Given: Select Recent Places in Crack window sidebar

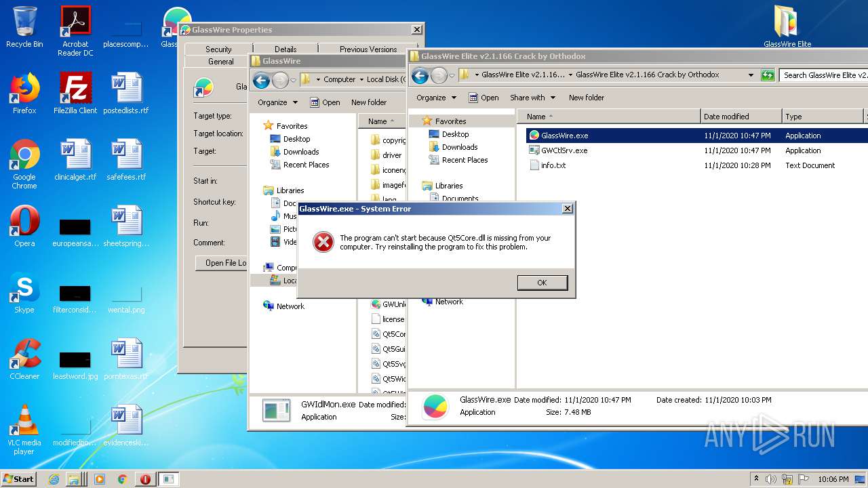Looking at the screenshot, I should [x=465, y=160].
